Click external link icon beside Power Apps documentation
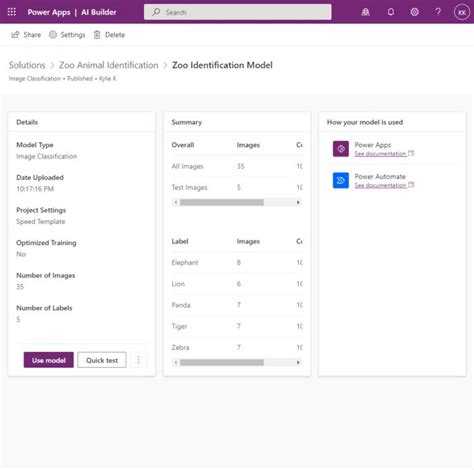Screen dimensions: 474x470 point(411,153)
